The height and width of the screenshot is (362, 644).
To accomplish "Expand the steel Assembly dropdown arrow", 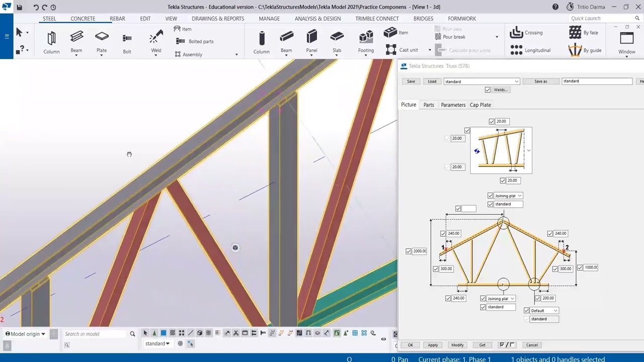I will coord(236,55).
